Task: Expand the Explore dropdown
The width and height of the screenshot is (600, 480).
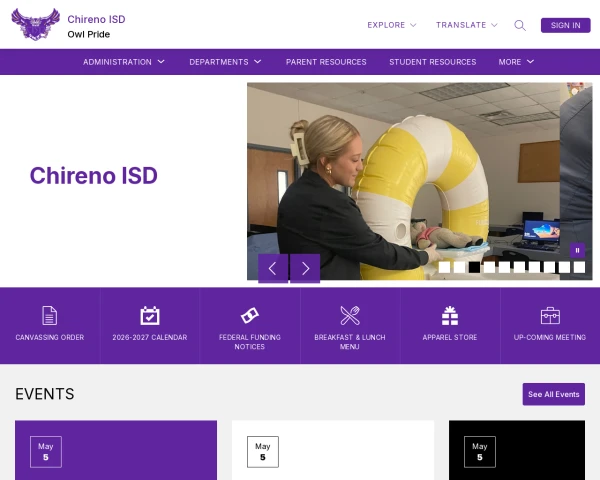Action: tap(391, 25)
